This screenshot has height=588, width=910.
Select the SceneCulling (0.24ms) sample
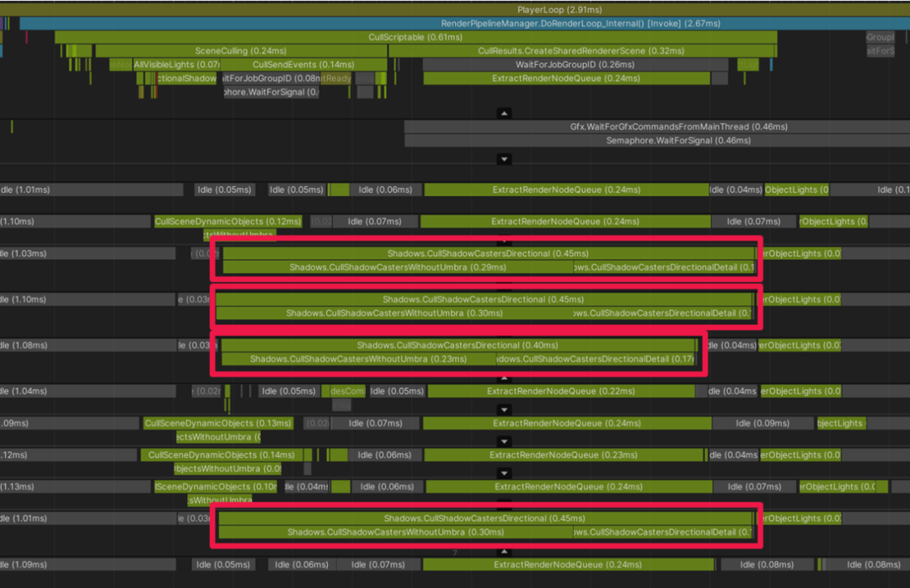coord(241,51)
